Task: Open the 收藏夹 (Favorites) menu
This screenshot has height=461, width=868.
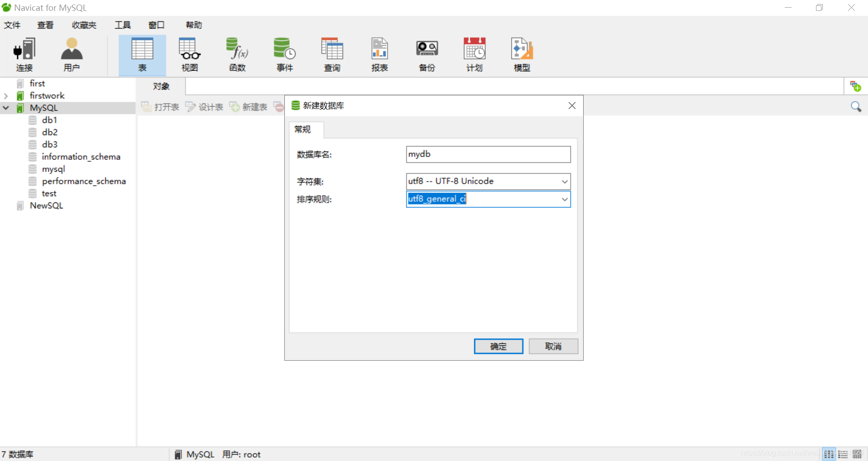Action: 84,25
